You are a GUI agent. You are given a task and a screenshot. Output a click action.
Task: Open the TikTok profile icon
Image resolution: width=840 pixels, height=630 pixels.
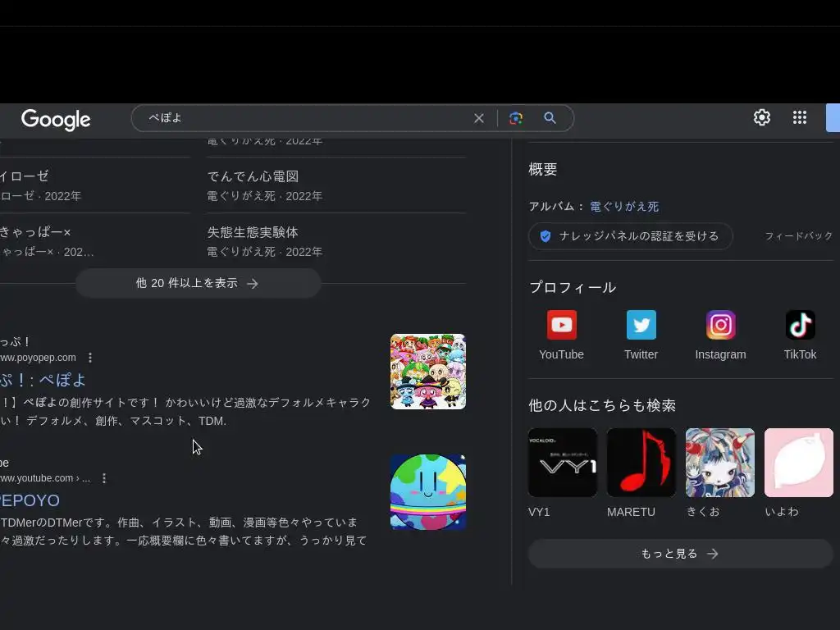pos(801,325)
